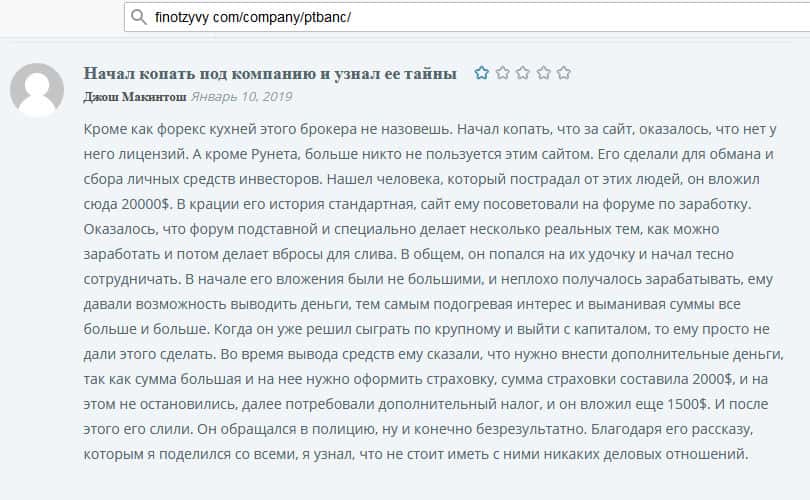Click the review date "Январь 10, 2019"
The width and height of the screenshot is (810, 500).
pyautogui.click(x=242, y=97)
